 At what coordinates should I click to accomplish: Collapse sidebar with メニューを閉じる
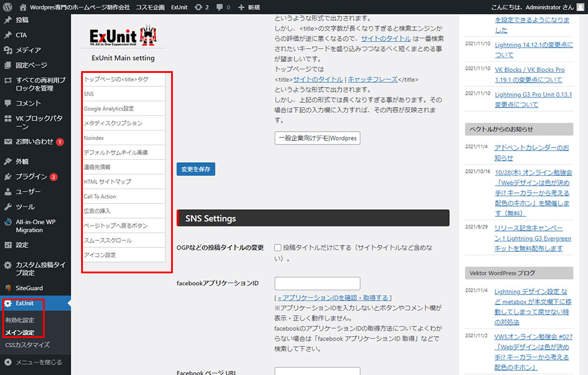(x=38, y=362)
